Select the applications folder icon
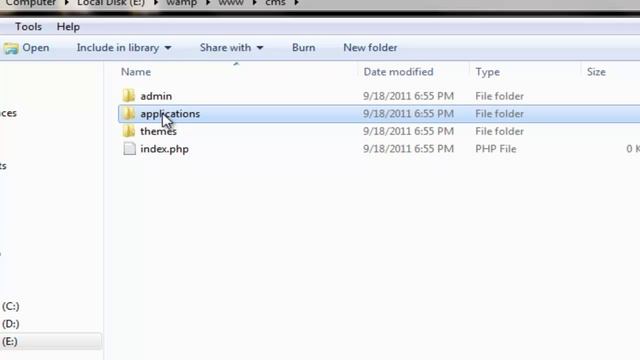 [x=129, y=113]
